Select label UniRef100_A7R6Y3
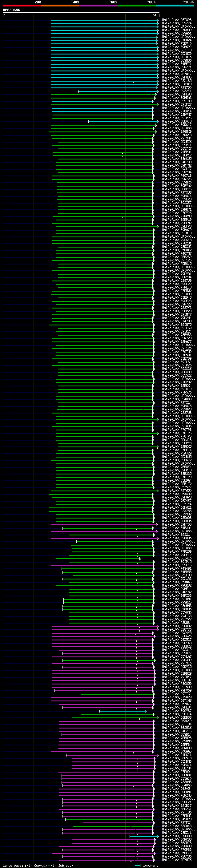Image resolution: width=197 pixels, height=868 pixels. coord(177,135)
